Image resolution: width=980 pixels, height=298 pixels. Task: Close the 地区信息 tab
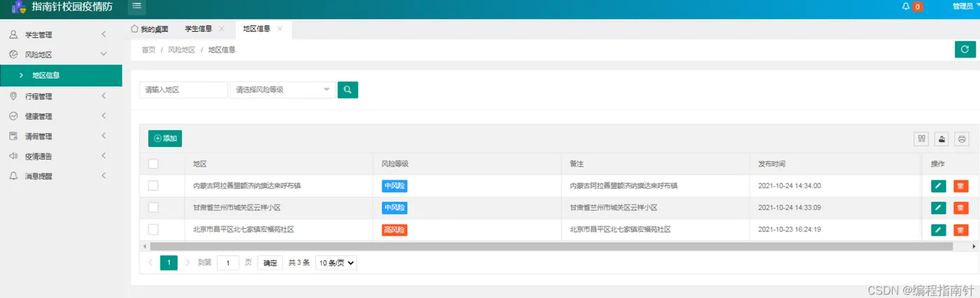click(x=280, y=29)
